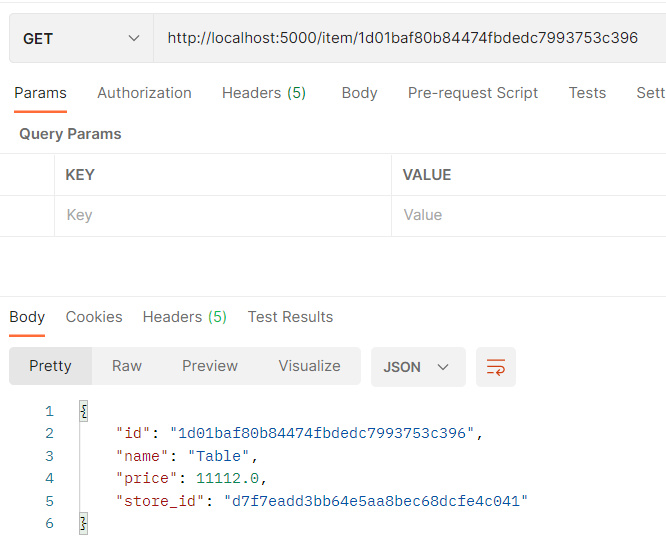Click the VALUE column header
Image resolution: width=666 pixels, height=552 pixels.
click(427, 175)
